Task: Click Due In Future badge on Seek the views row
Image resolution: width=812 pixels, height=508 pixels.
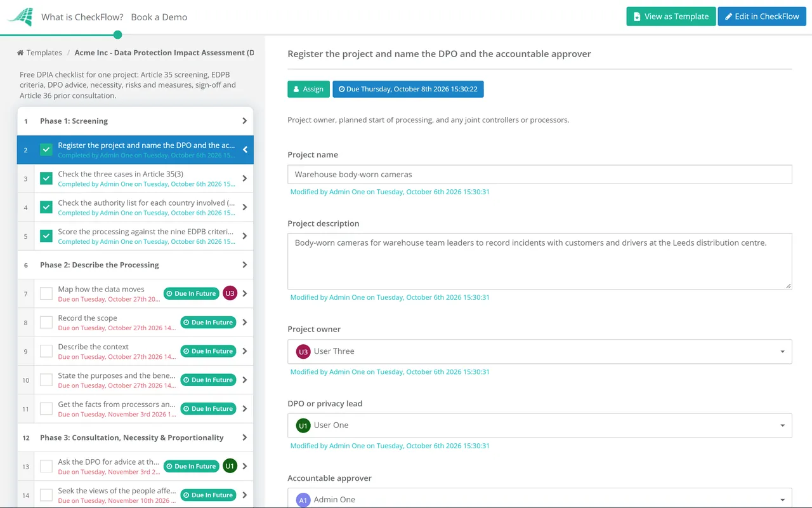Action: pos(208,495)
